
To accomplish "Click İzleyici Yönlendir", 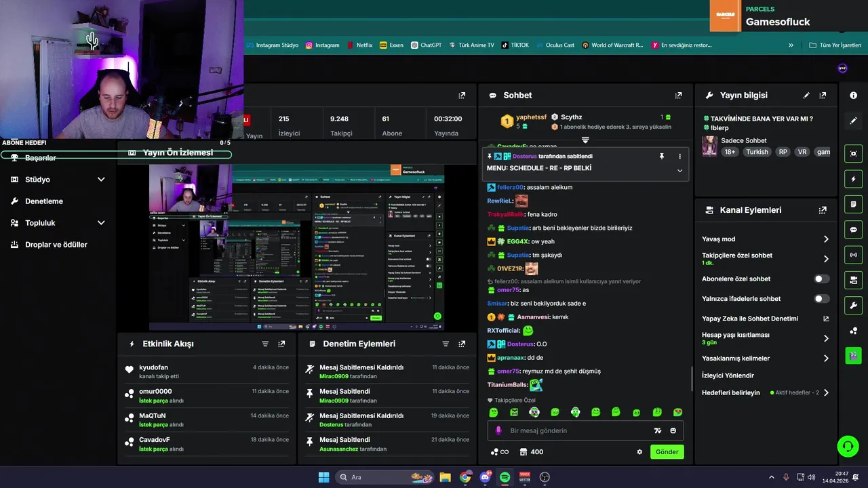I will click(x=728, y=375).
